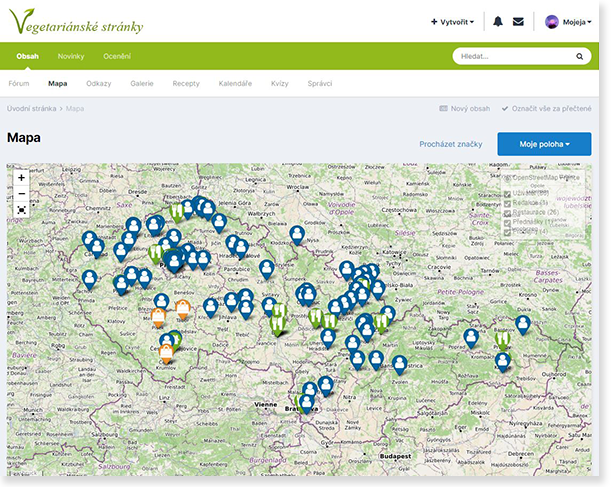This screenshot has height=487, width=612.
Task: Expand the Vytvořit dropdown
Action: (x=452, y=21)
